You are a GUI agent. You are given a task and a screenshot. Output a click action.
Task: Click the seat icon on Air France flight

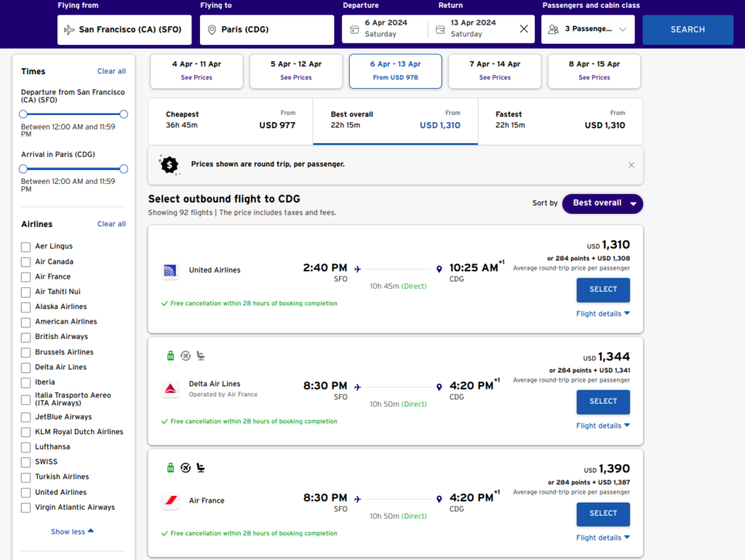tap(201, 468)
